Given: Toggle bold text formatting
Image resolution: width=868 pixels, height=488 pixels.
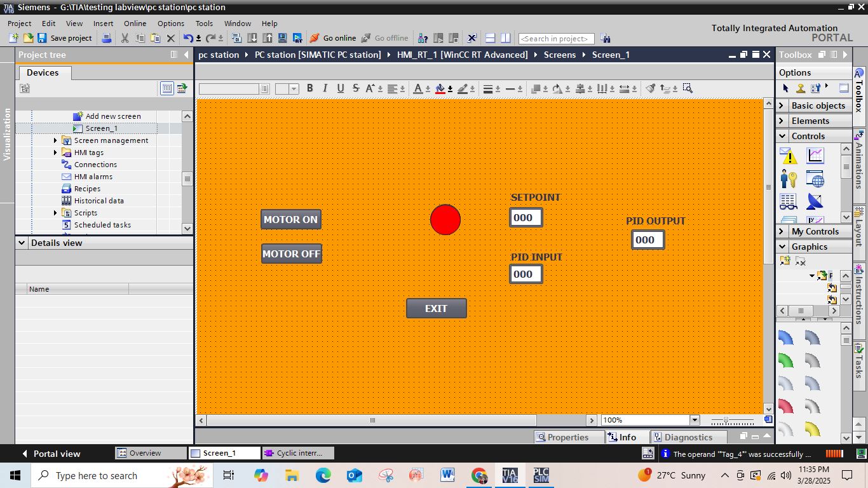Looking at the screenshot, I should 309,88.
